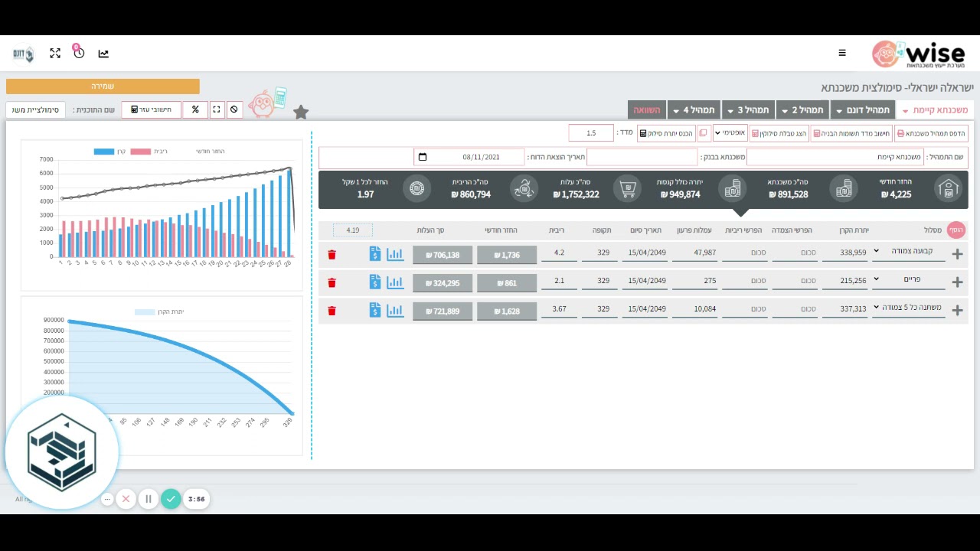
Task: Toggle the ריבית legend in the bar chart
Action: pos(149,152)
